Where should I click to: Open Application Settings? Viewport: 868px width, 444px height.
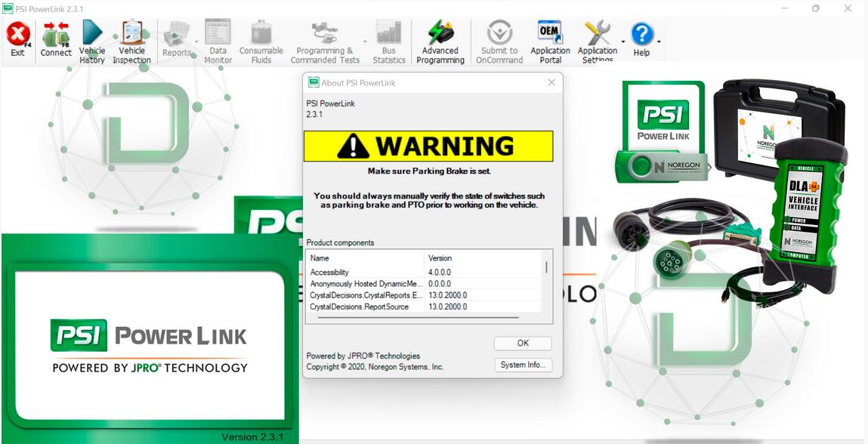pos(598,42)
